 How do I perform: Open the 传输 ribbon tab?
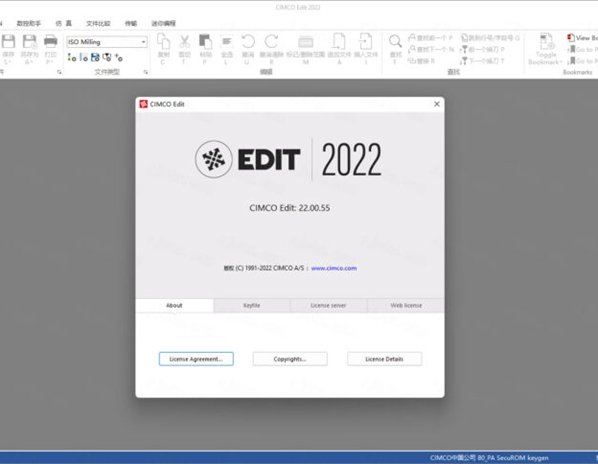pos(131,23)
